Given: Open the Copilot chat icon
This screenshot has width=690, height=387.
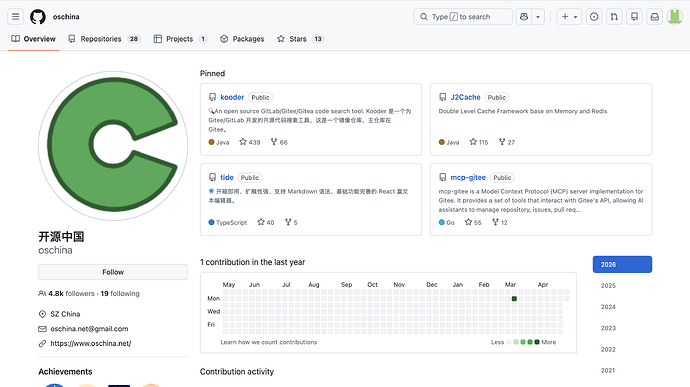Looking at the screenshot, I should point(524,17).
